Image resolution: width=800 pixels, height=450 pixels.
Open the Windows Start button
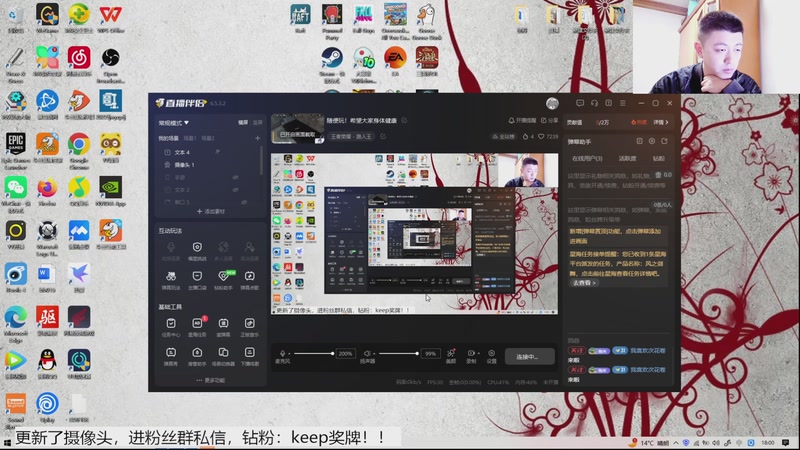pyautogui.click(x=7, y=442)
